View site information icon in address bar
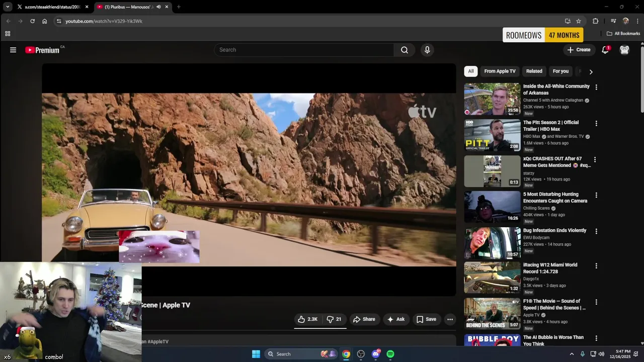This screenshot has width=644, height=362. (x=59, y=21)
